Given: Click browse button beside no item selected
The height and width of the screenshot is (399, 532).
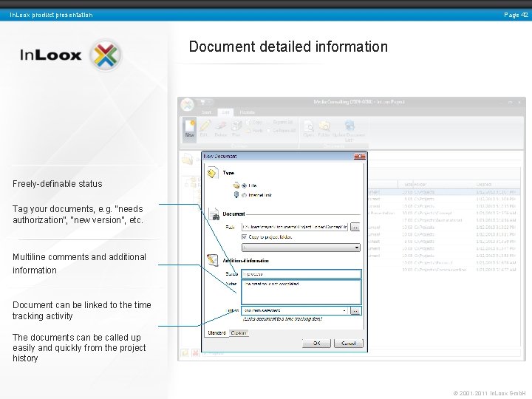Looking at the screenshot, I should coord(355,310).
